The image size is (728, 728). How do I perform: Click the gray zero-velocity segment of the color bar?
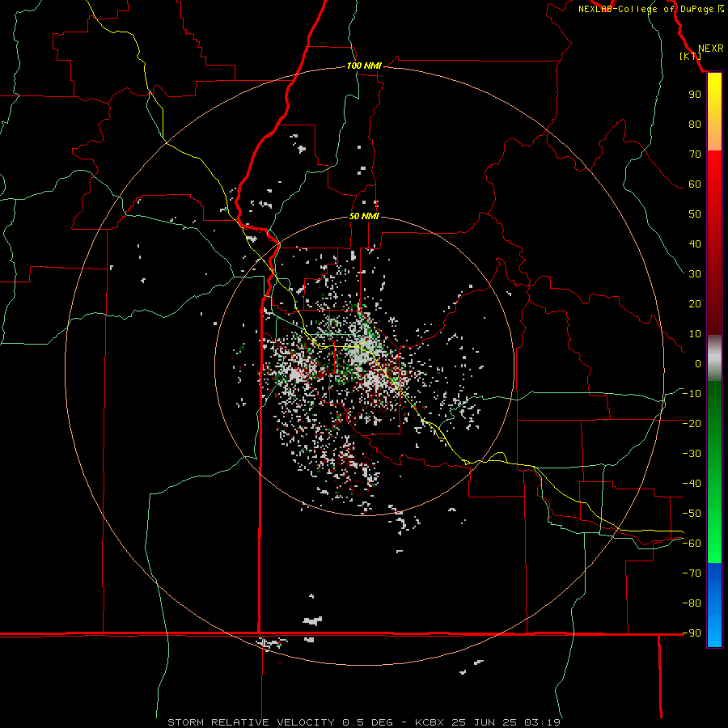tap(714, 358)
